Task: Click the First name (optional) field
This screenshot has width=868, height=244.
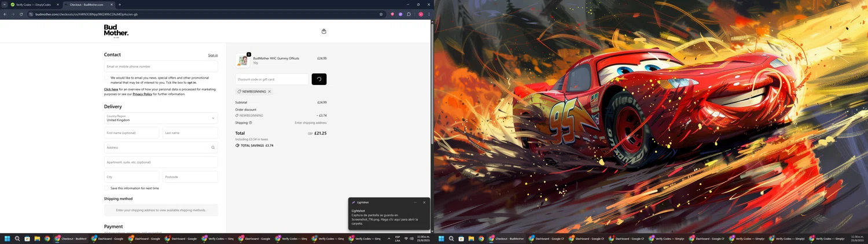Action: point(132,133)
